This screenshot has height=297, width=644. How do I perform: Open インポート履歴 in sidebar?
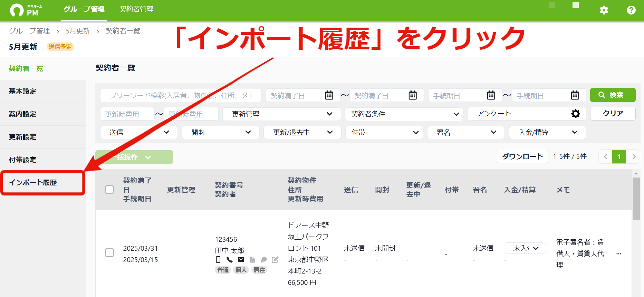[x=43, y=182]
